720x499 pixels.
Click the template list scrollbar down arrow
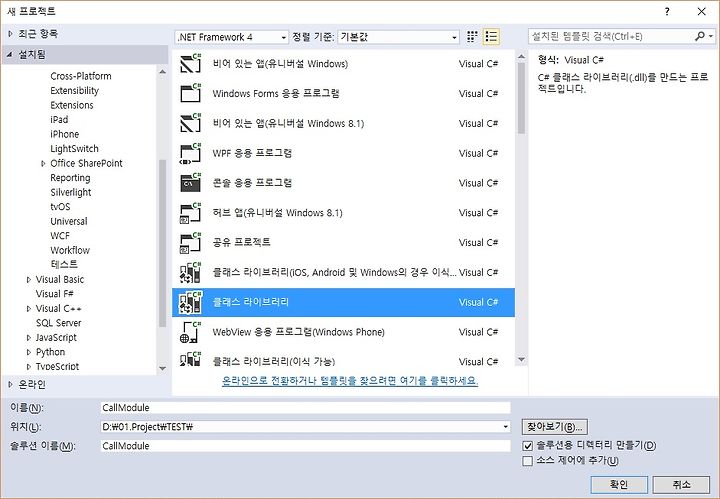coord(521,359)
